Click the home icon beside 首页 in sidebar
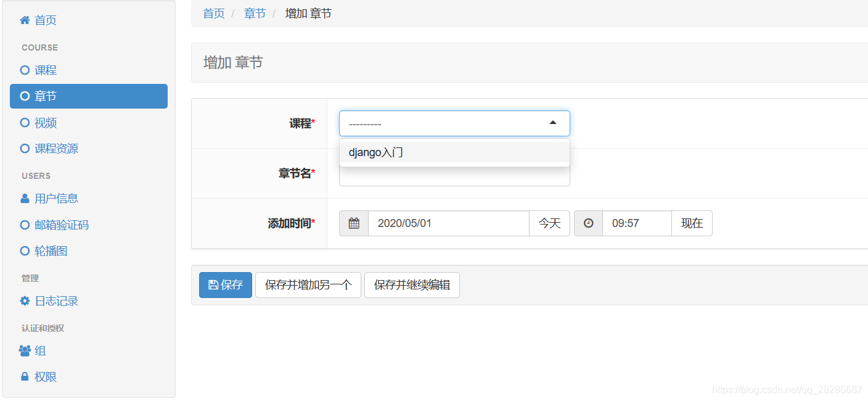 pos(25,20)
